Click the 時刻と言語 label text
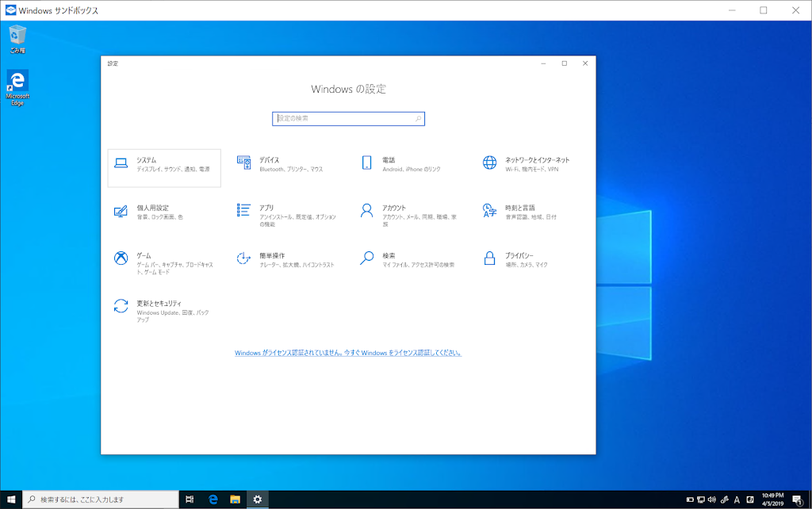 pos(520,208)
